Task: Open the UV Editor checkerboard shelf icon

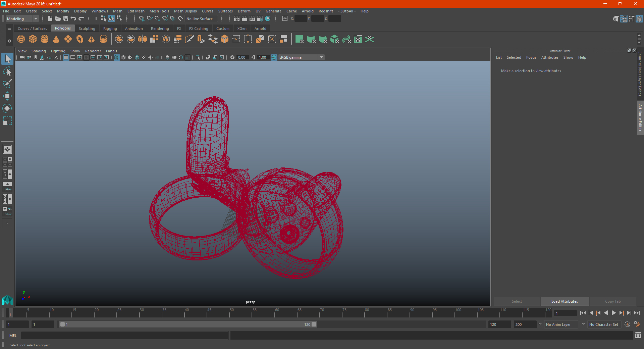Action: 358,39
